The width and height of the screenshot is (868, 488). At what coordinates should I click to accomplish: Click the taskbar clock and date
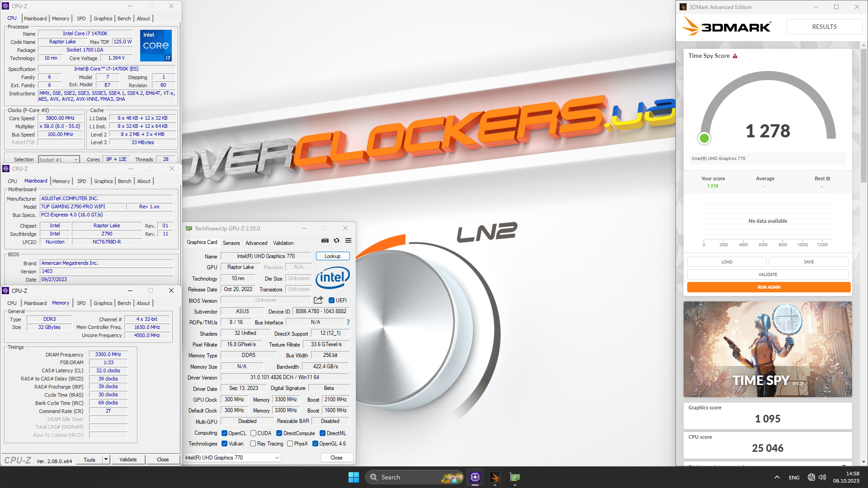[x=846, y=477]
